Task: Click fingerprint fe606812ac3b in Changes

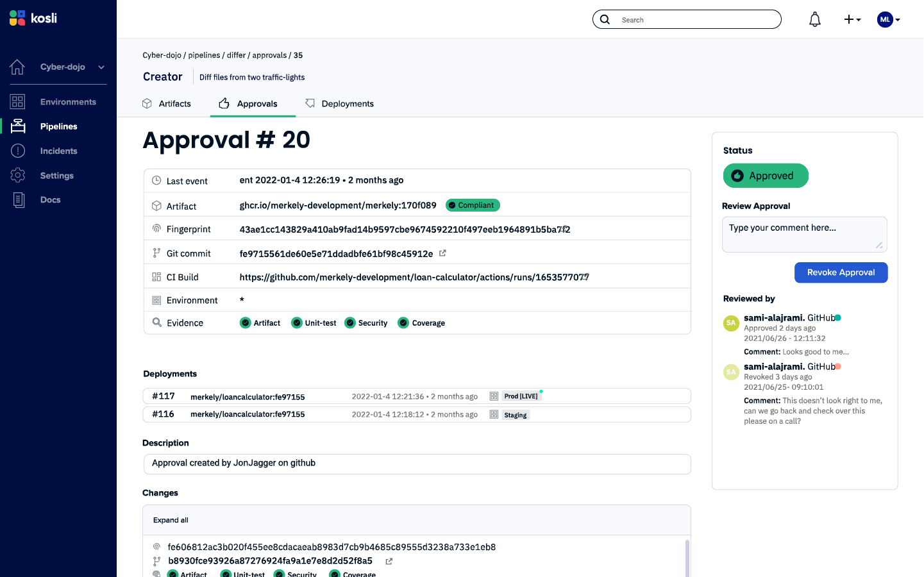Action: coord(332,547)
